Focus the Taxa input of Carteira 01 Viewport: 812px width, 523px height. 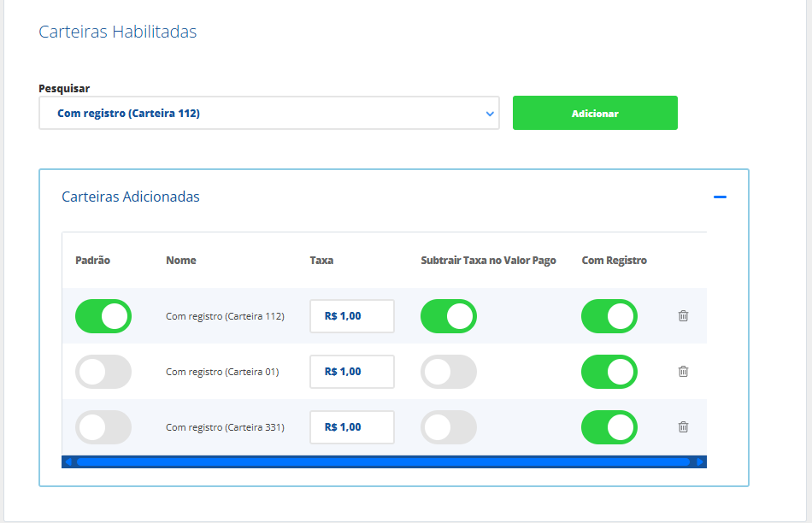point(351,372)
